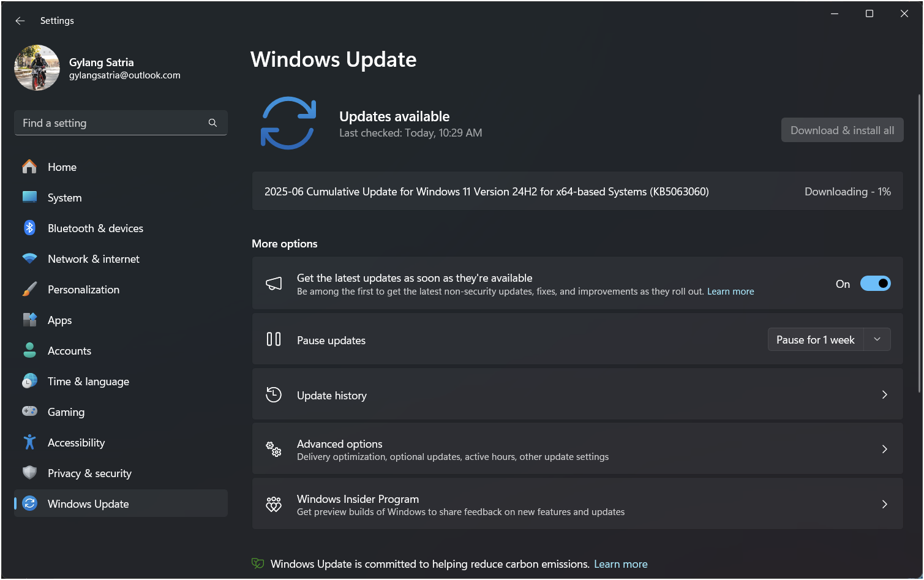This screenshot has height=580, width=924.
Task: Click Download & install all button
Action: (842, 130)
